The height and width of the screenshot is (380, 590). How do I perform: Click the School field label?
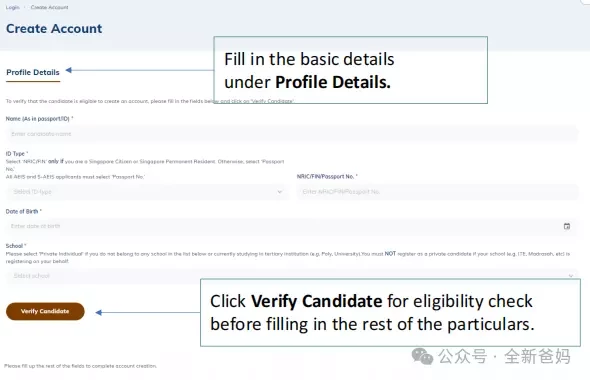pyautogui.click(x=16, y=246)
